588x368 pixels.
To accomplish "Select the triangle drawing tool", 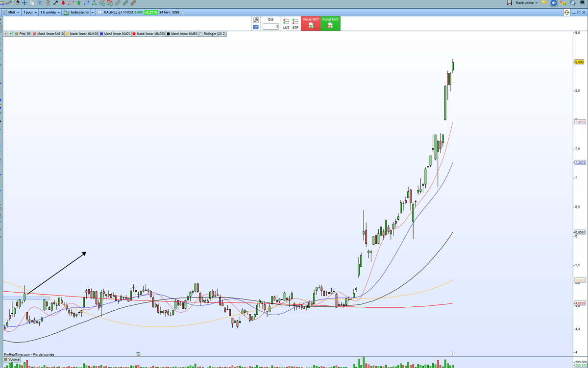I will pos(94,3).
